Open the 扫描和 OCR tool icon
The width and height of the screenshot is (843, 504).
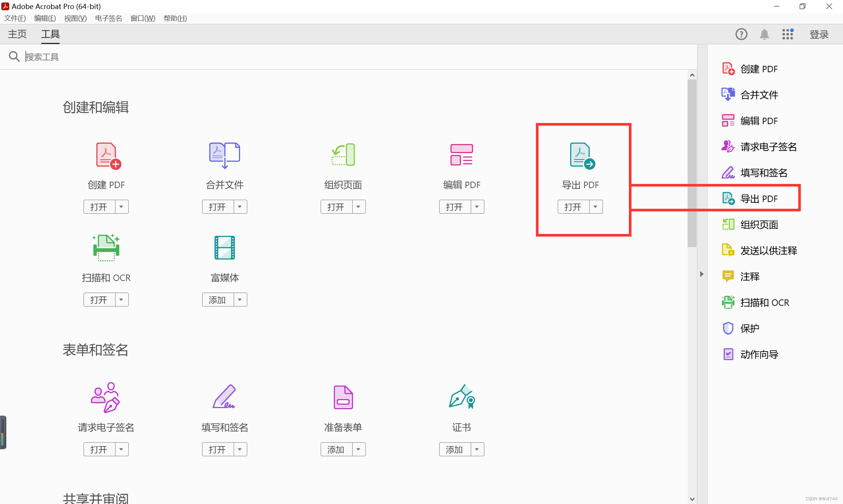pyautogui.click(x=106, y=247)
